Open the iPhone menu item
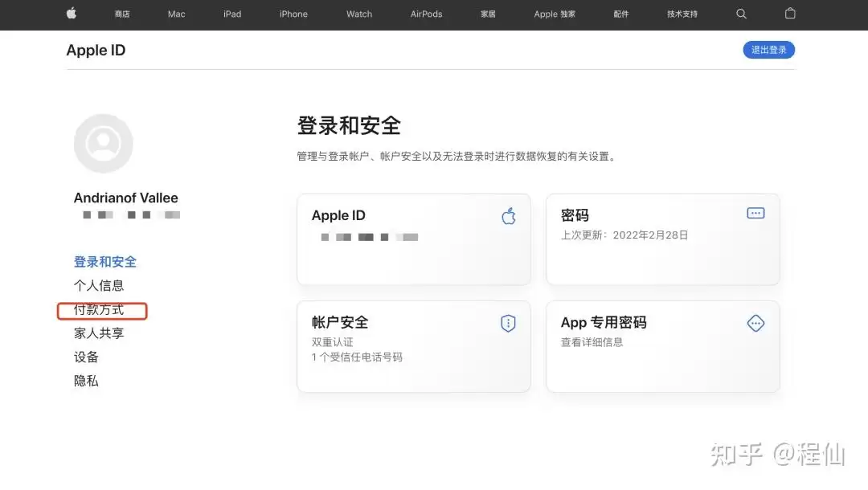Image resolution: width=868 pixels, height=490 pixels. tap(293, 14)
